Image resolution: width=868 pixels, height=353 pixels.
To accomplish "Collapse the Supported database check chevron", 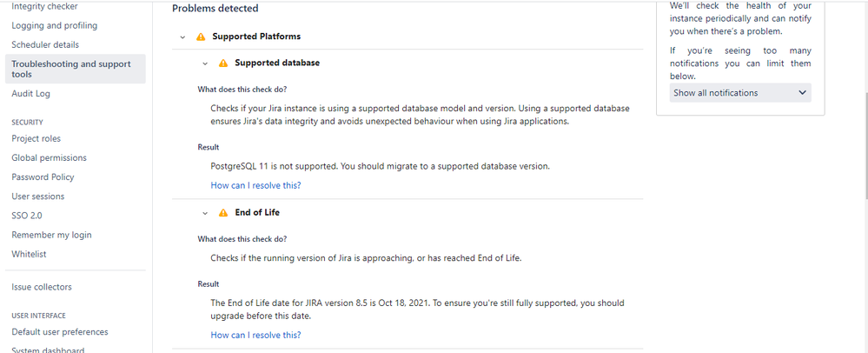I will [205, 63].
